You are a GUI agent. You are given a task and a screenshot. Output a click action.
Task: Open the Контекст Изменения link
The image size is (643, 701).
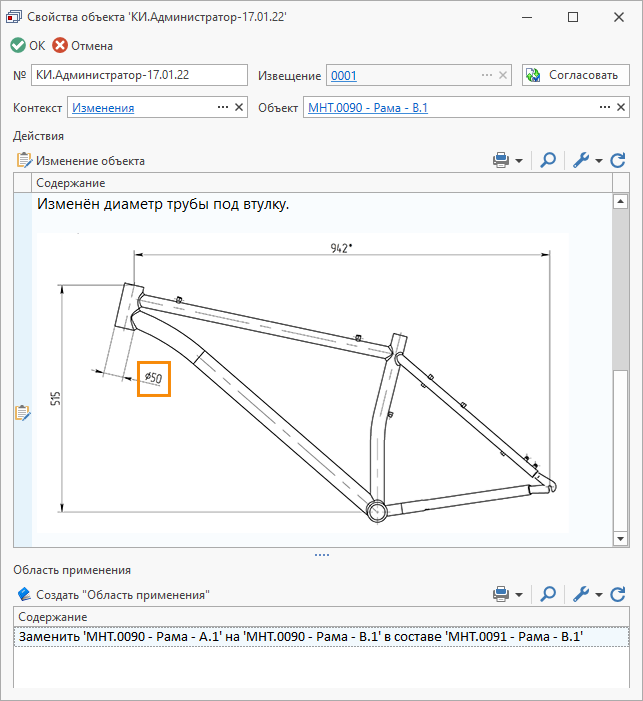pos(103,108)
